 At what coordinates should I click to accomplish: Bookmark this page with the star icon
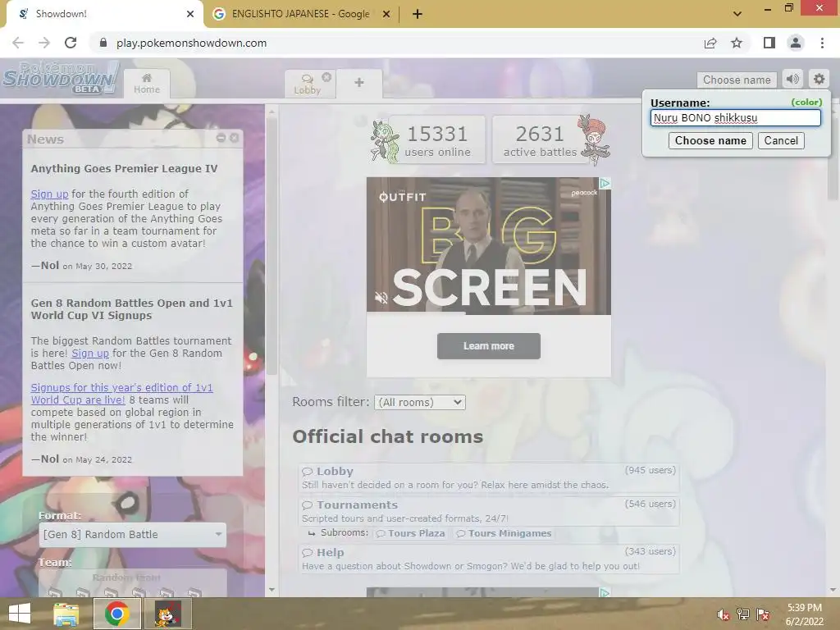coord(737,43)
